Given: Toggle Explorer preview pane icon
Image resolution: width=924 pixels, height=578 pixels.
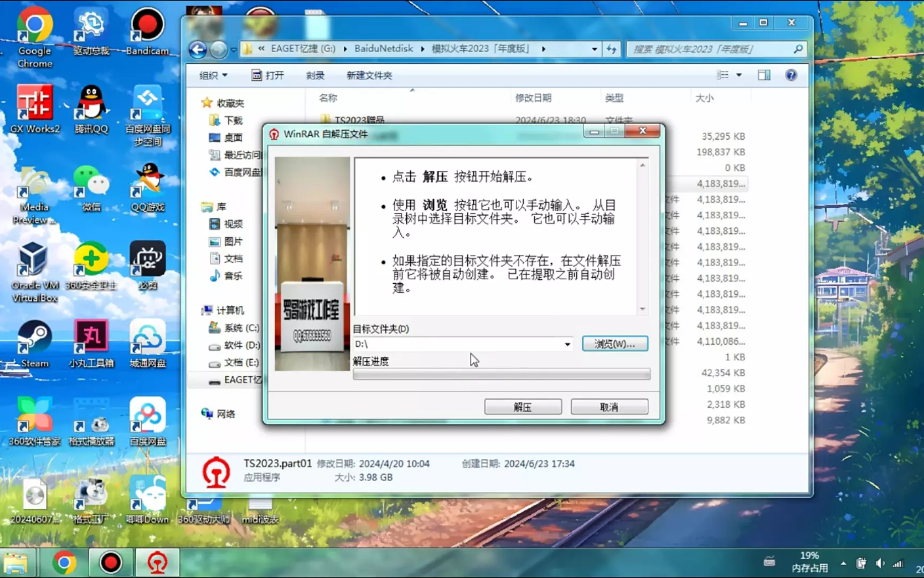Looking at the screenshot, I should click(x=764, y=75).
